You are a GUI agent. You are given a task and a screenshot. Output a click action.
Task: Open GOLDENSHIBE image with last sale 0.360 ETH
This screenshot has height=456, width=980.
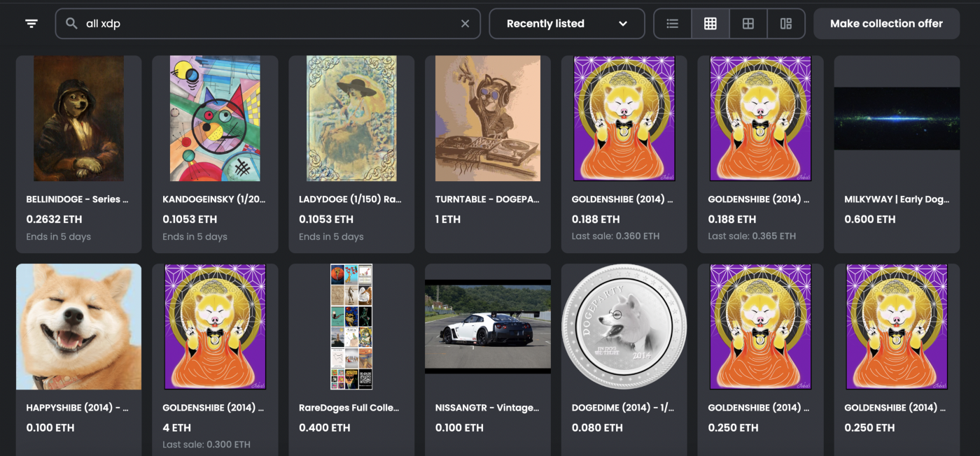pos(624,119)
